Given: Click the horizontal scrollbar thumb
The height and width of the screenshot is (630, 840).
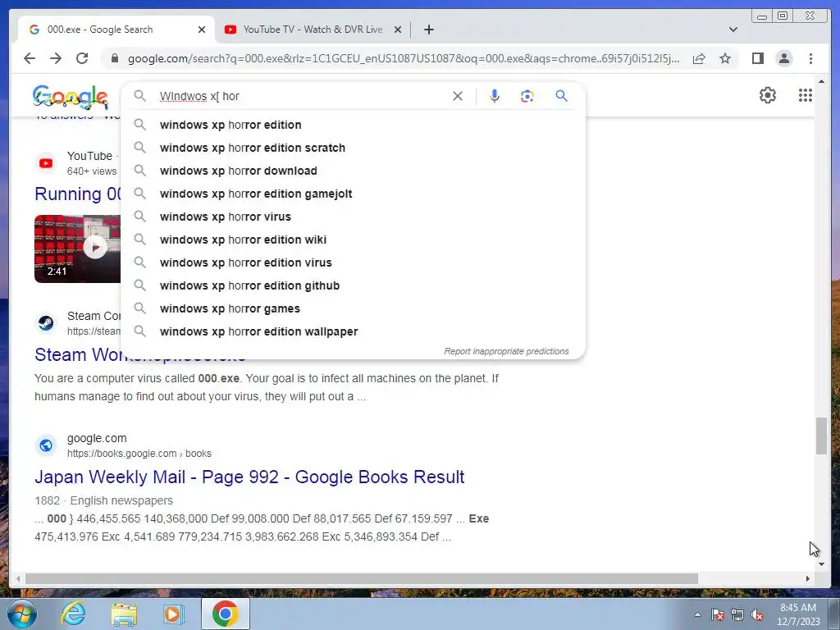Looking at the screenshot, I should click(362, 579).
